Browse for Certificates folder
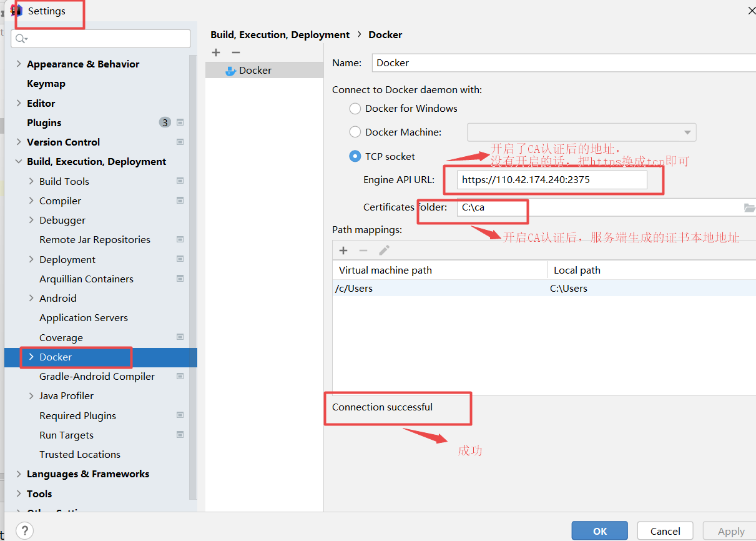 pos(749,207)
